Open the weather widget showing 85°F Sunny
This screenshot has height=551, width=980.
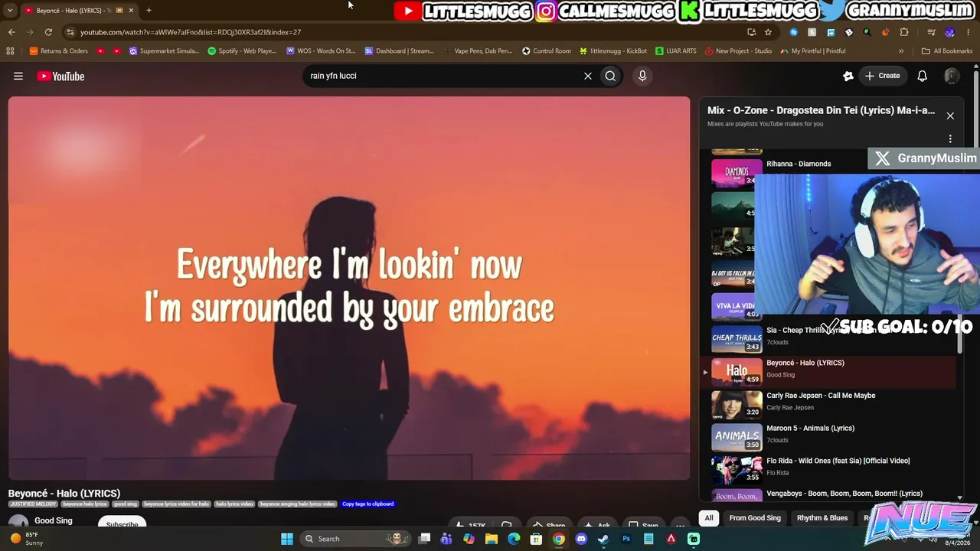coord(25,539)
